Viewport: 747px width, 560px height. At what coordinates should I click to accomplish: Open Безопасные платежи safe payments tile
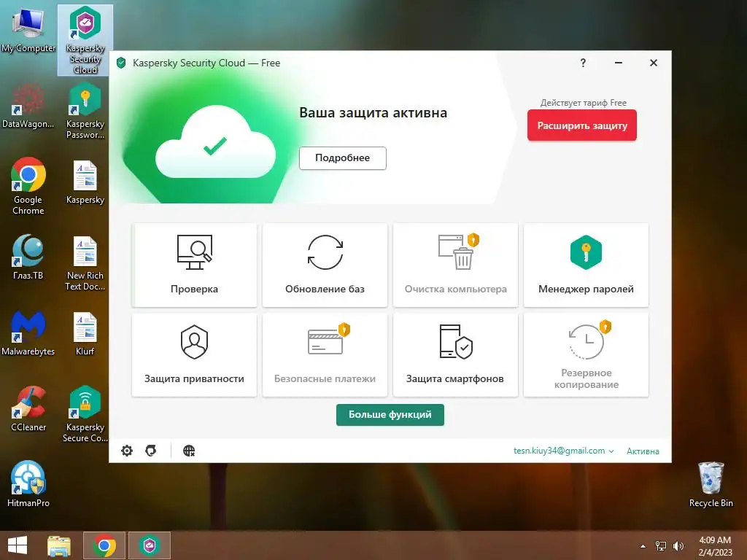pyautogui.click(x=325, y=355)
